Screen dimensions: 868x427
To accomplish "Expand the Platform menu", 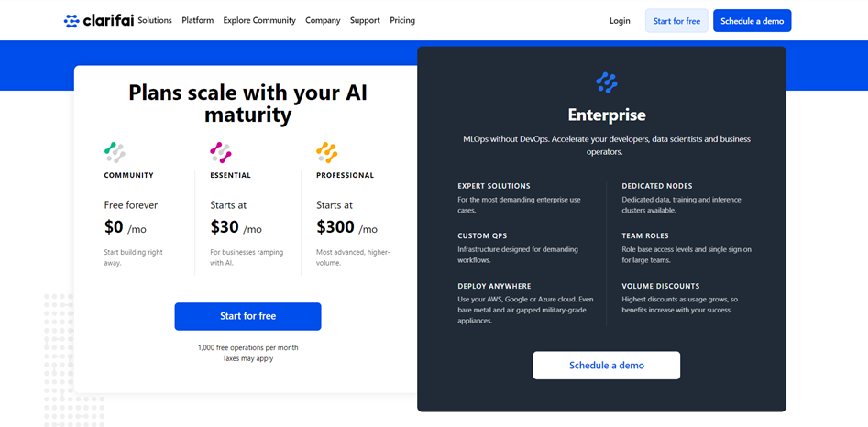I will tap(198, 20).
